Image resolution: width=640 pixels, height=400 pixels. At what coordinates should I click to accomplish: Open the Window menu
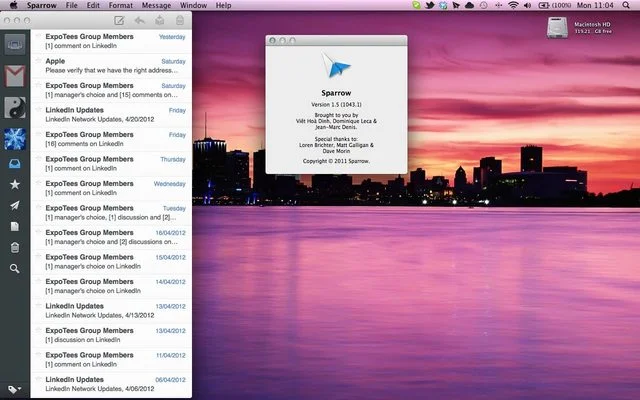pos(193,5)
